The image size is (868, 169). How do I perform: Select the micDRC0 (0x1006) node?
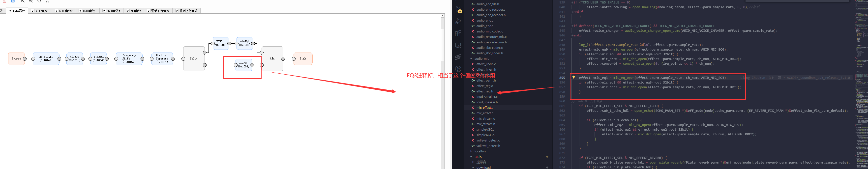[x=99, y=58]
